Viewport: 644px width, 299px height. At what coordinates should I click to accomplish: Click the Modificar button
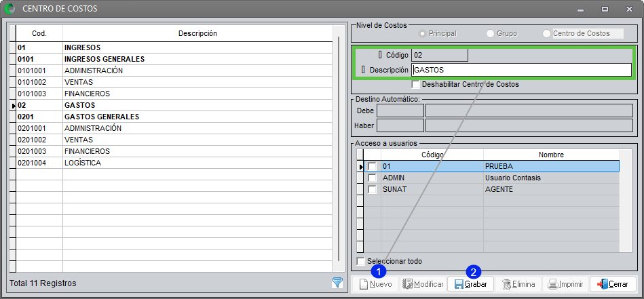click(x=423, y=284)
